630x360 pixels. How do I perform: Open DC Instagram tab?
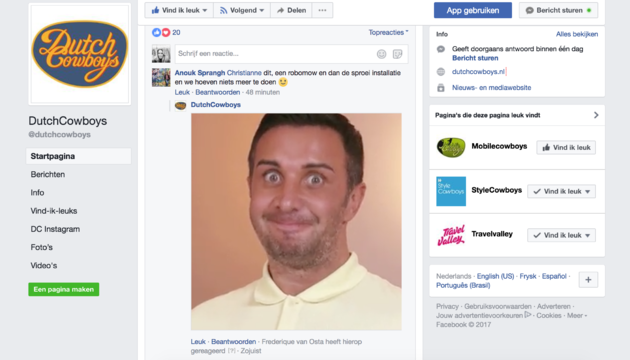point(55,229)
